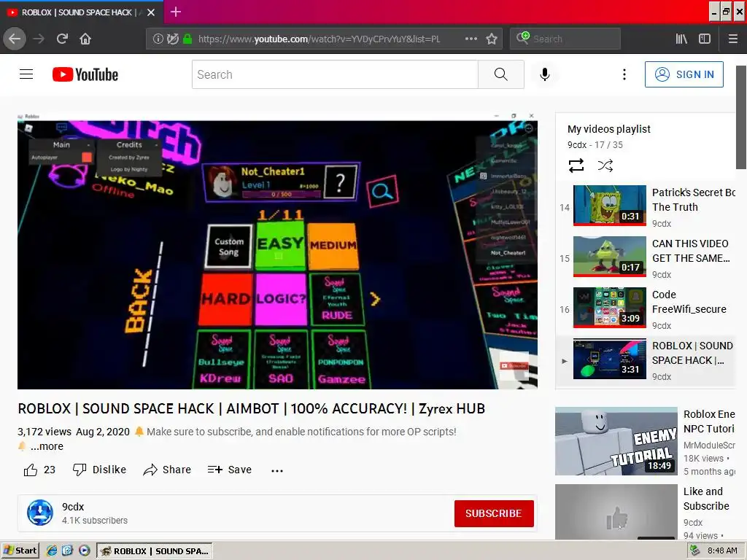The width and height of the screenshot is (747, 560).
Task: Open the 9cdx channel name link
Action: coord(73,507)
